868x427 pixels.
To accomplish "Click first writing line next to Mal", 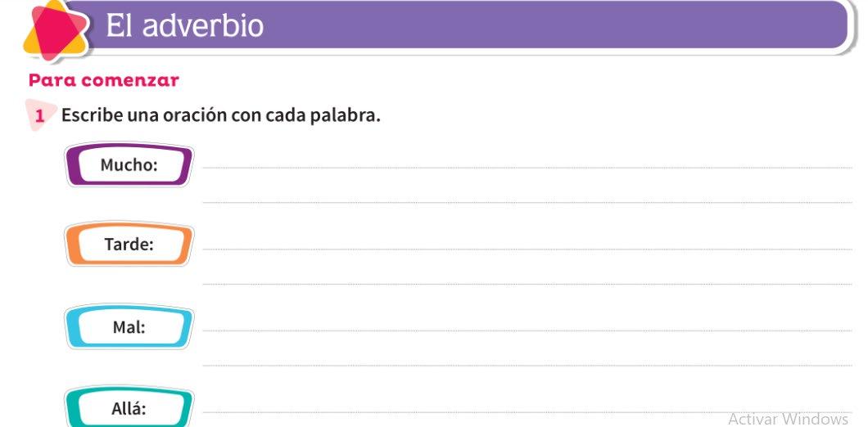I will point(524,330).
